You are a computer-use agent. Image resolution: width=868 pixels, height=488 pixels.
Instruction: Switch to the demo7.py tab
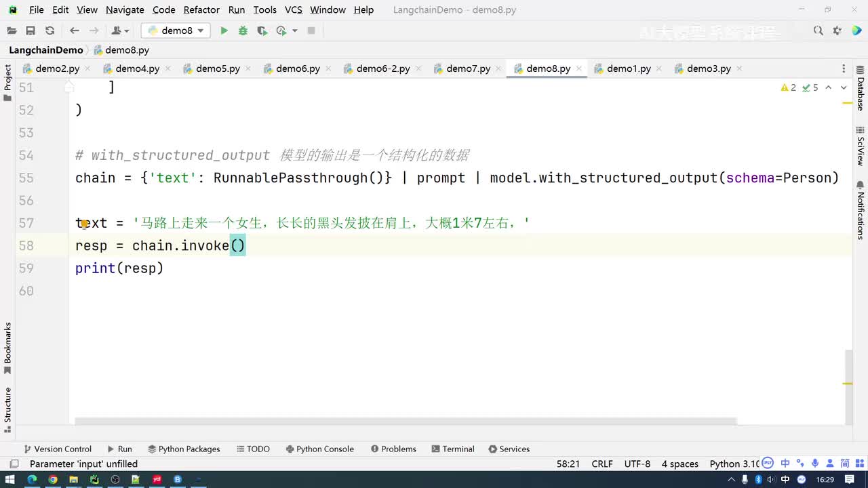[x=468, y=68]
